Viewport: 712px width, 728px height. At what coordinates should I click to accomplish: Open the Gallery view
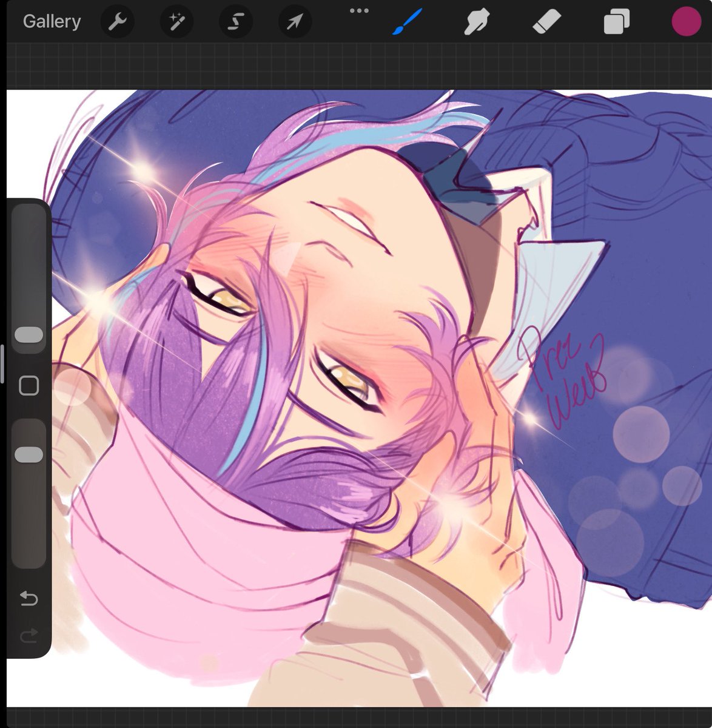click(x=52, y=21)
